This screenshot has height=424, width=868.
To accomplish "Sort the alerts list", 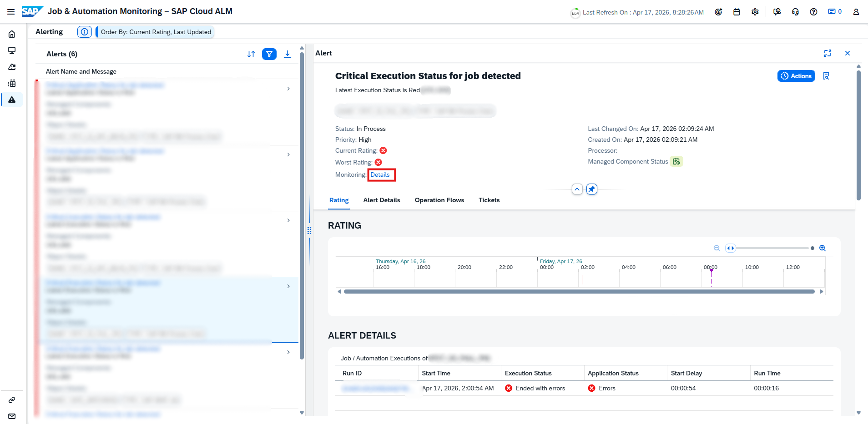I will coord(251,54).
